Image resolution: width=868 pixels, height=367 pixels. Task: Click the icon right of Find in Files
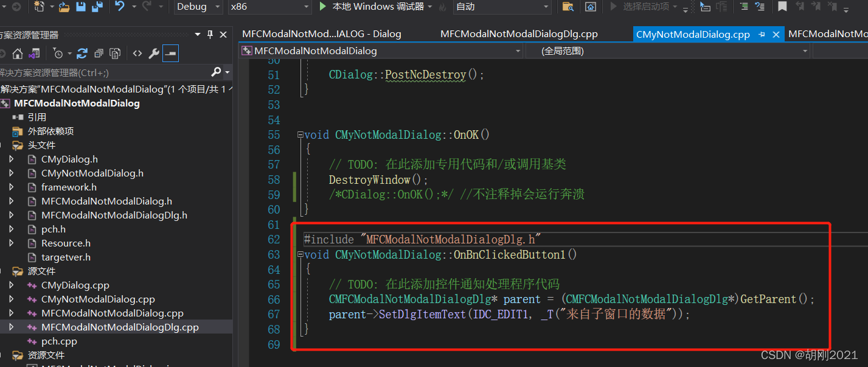tap(590, 7)
